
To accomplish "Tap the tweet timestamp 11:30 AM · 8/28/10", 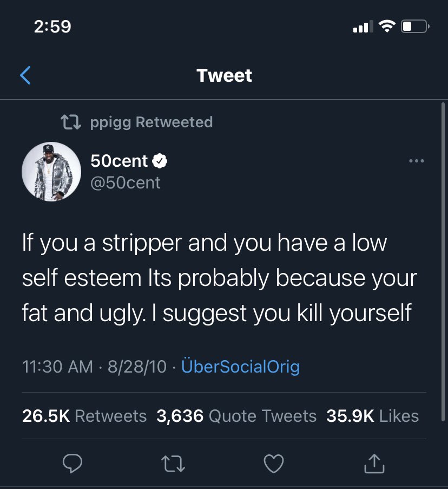I will point(94,366).
